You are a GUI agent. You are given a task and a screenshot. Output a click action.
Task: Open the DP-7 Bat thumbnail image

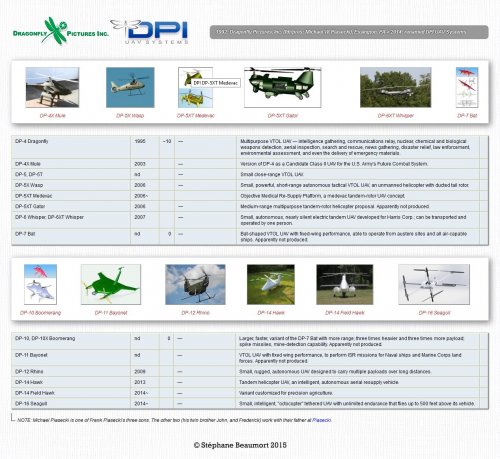pyautogui.click(x=467, y=87)
